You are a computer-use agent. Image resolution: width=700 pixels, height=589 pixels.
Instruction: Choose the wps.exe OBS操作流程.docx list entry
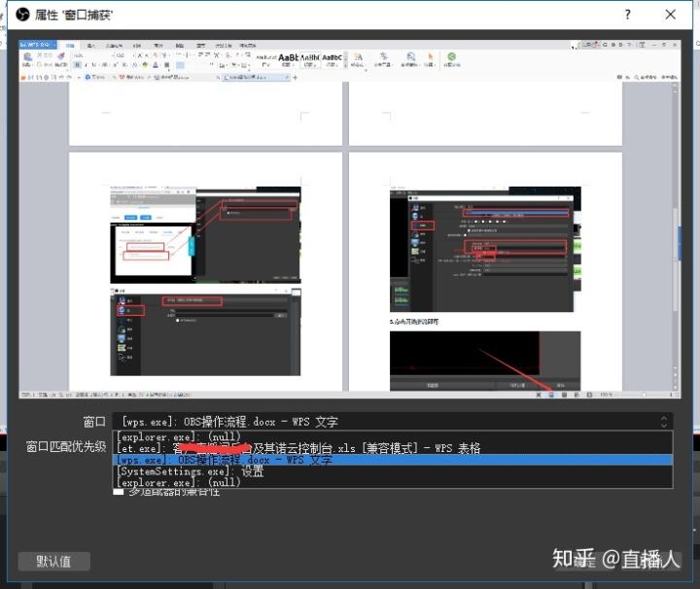[x=393, y=460]
